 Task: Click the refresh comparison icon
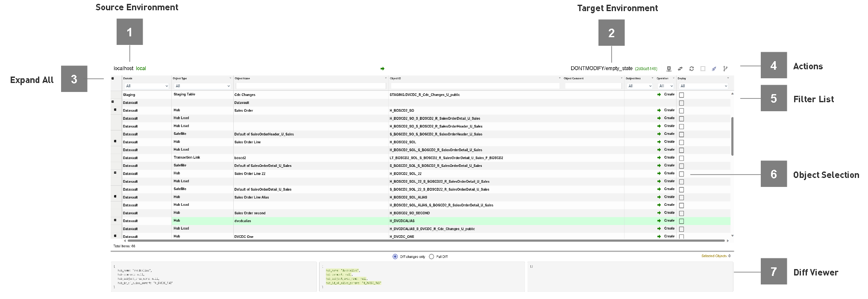tap(692, 69)
